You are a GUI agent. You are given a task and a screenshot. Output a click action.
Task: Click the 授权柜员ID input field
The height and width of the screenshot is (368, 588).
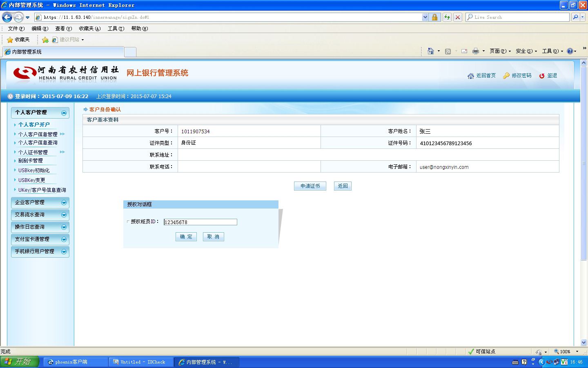tap(200, 222)
